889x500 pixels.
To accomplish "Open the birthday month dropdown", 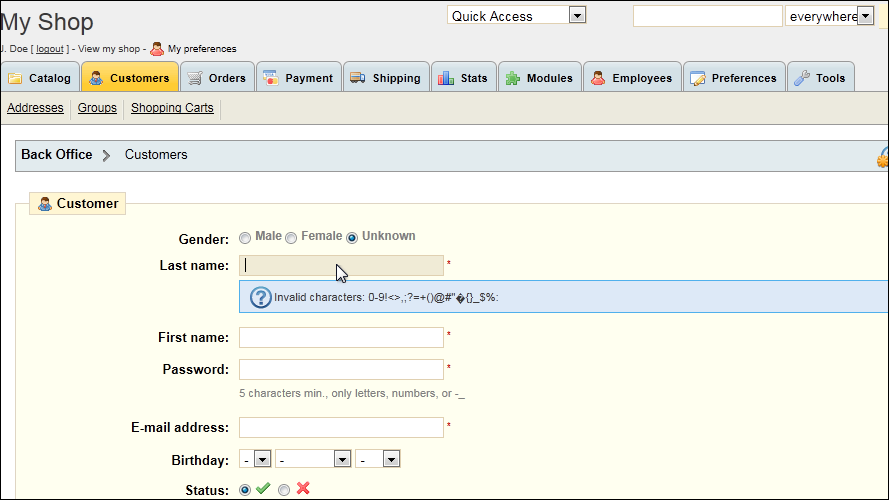I will click(313, 459).
